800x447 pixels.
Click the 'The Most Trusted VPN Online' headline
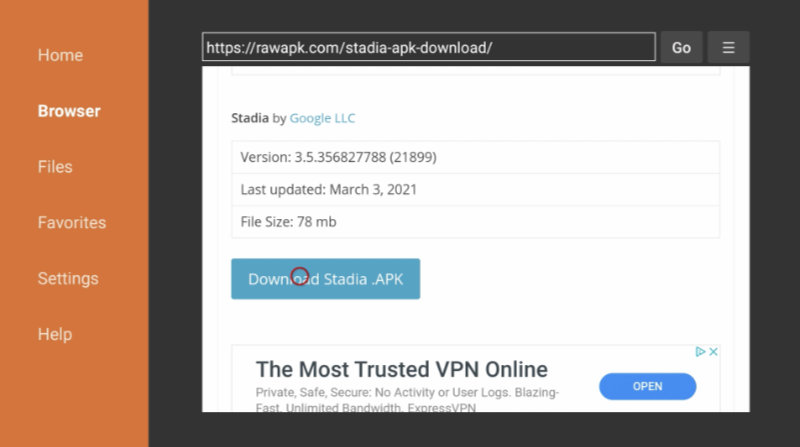pyautogui.click(x=402, y=369)
